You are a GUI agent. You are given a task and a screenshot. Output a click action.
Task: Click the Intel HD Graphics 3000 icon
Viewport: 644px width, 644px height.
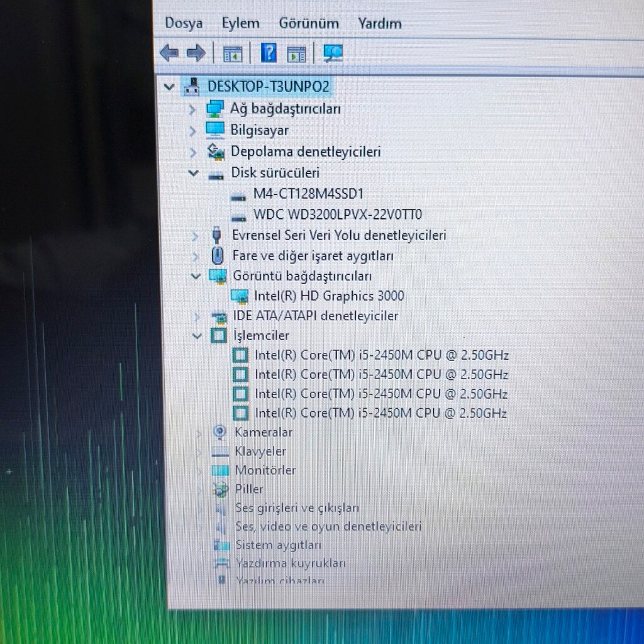point(240,296)
